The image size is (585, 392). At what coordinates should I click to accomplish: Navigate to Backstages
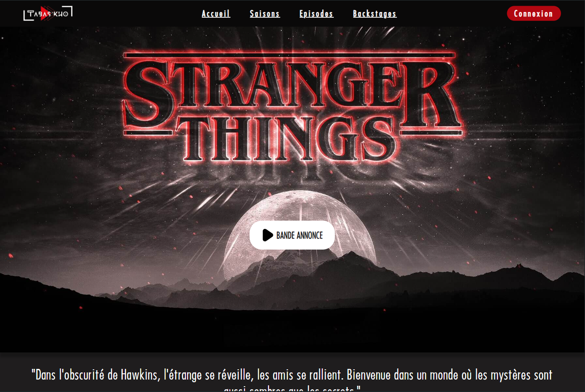[375, 14]
